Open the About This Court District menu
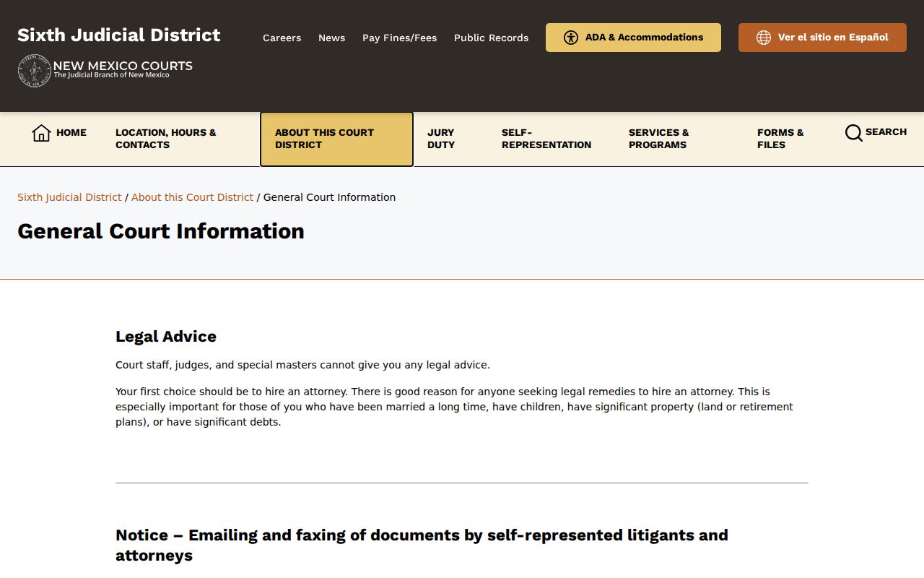Screen dimensions: 924x578 click(x=336, y=139)
